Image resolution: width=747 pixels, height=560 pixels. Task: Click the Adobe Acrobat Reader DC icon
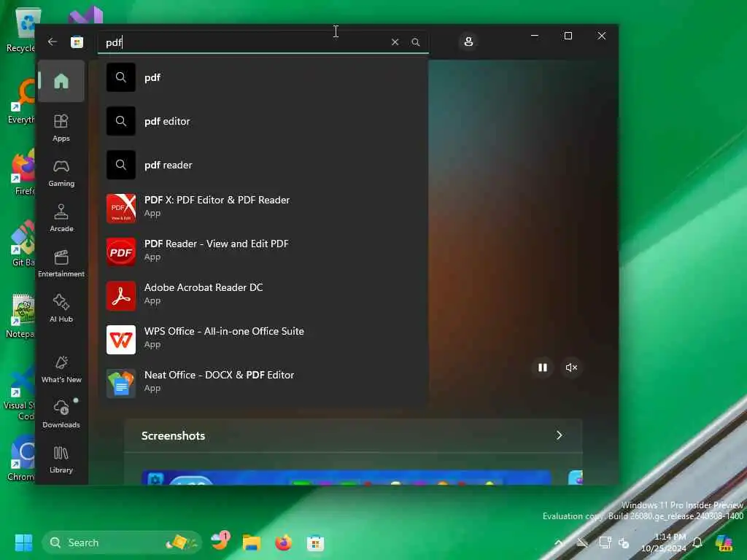(x=121, y=296)
